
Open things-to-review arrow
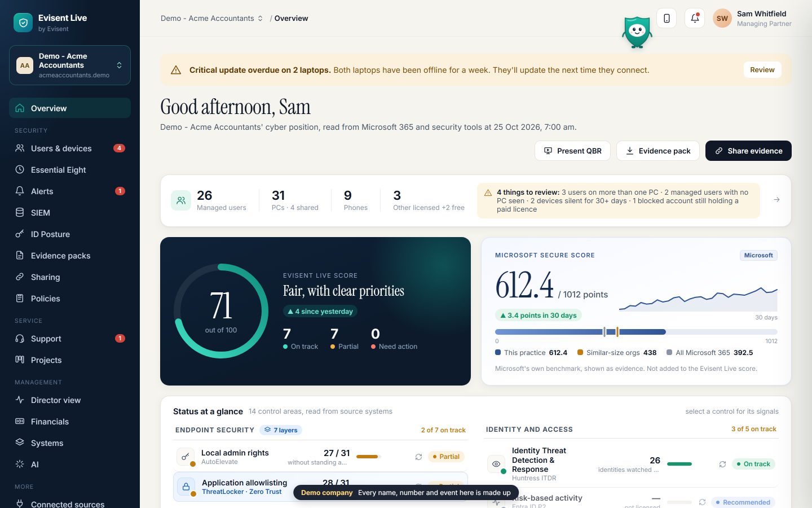pyautogui.click(x=776, y=200)
